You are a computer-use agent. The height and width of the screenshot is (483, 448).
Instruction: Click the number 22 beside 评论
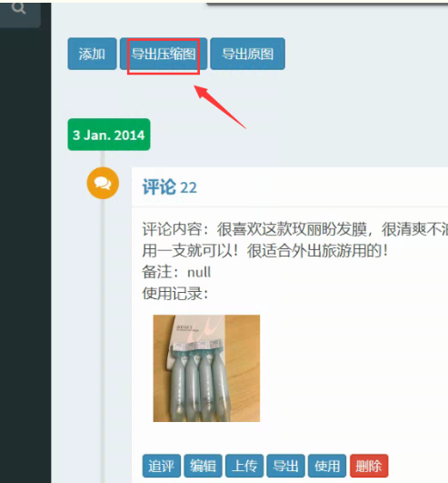click(189, 187)
